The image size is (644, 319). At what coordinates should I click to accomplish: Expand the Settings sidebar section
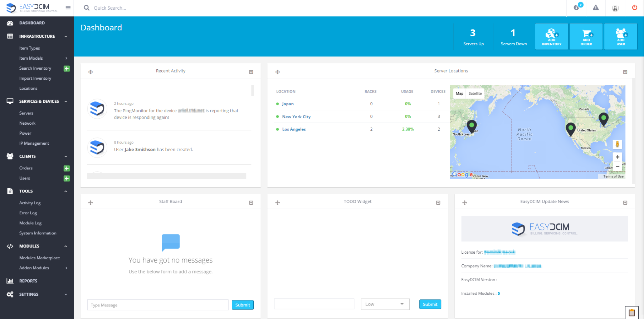point(66,294)
